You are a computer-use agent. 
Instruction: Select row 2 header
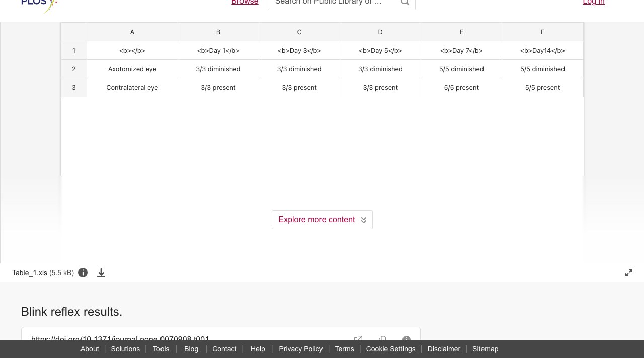click(74, 69)
